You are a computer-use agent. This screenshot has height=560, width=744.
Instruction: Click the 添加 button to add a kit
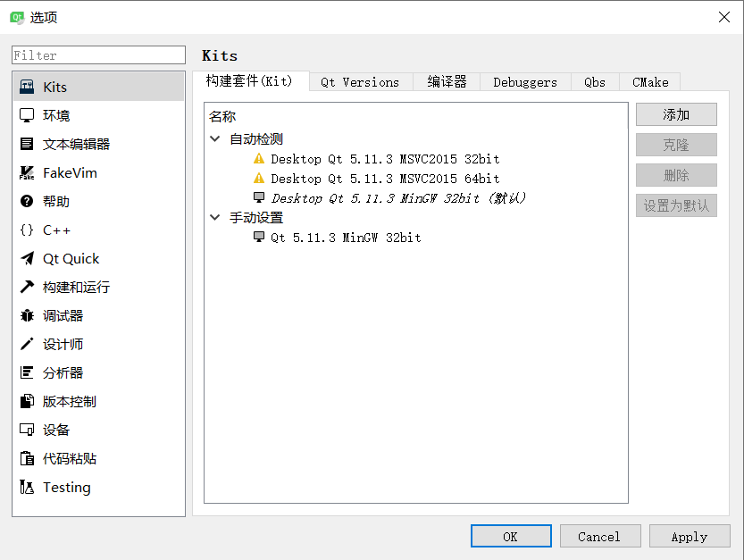[x=675, y=114]
